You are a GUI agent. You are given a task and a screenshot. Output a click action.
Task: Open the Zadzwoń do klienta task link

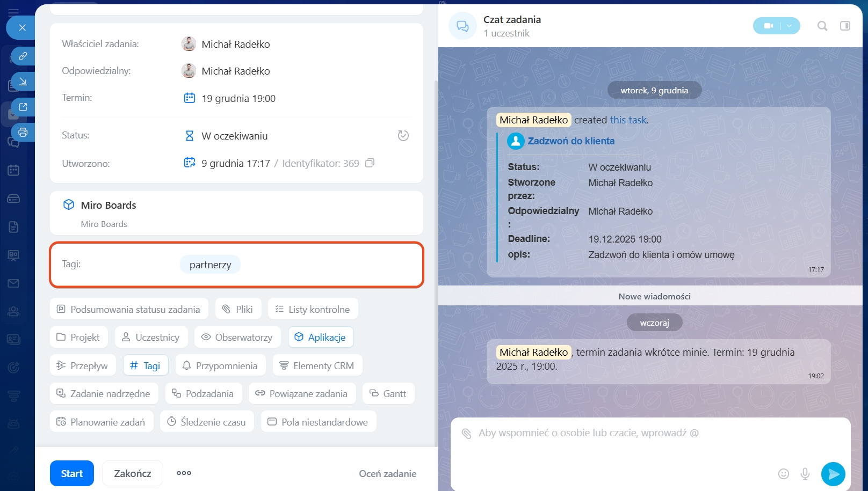571,141
